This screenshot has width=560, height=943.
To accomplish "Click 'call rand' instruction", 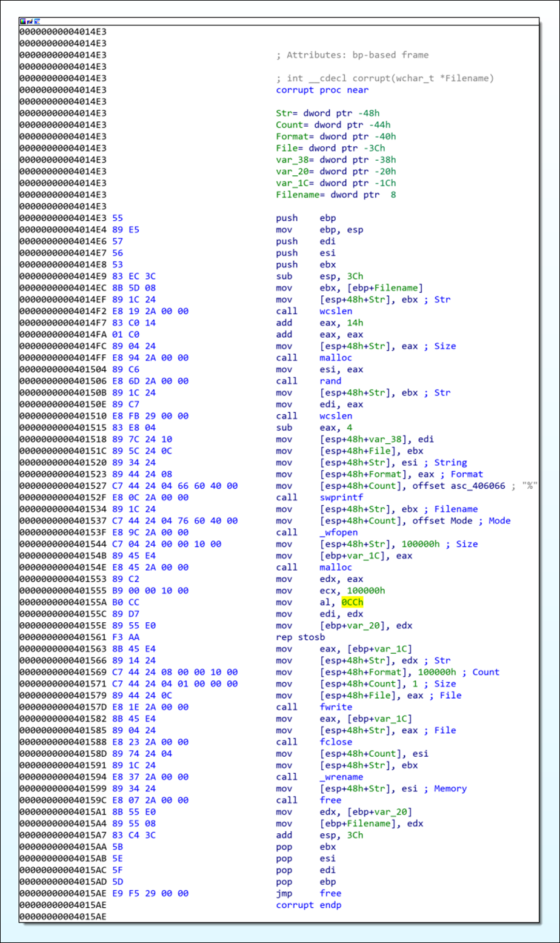I will pos(308,381).
